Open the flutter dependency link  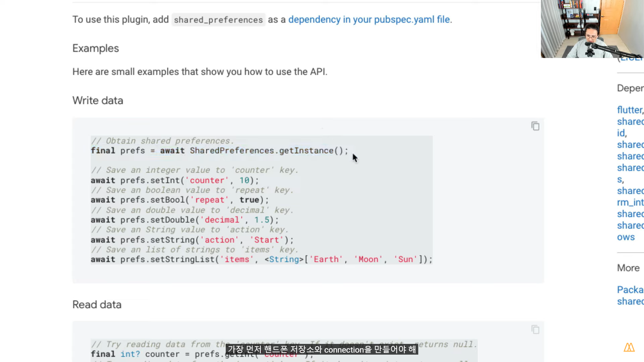tap(630, 110)
